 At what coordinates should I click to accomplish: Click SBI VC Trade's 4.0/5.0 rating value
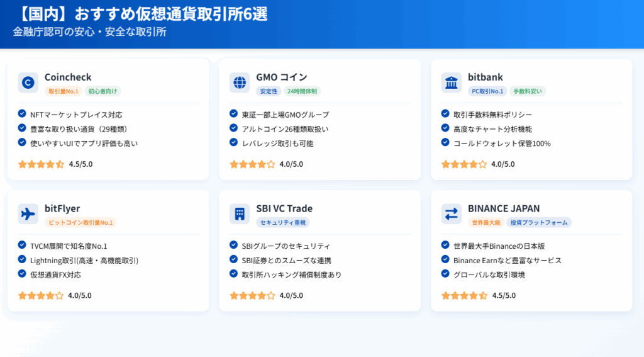coord(292,295)
